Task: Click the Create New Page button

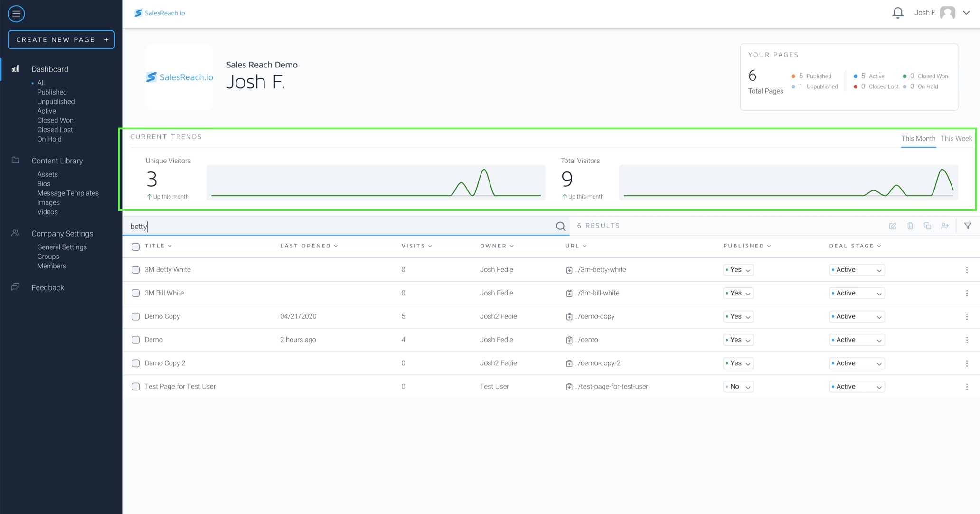Action: [x=61, y=40]
